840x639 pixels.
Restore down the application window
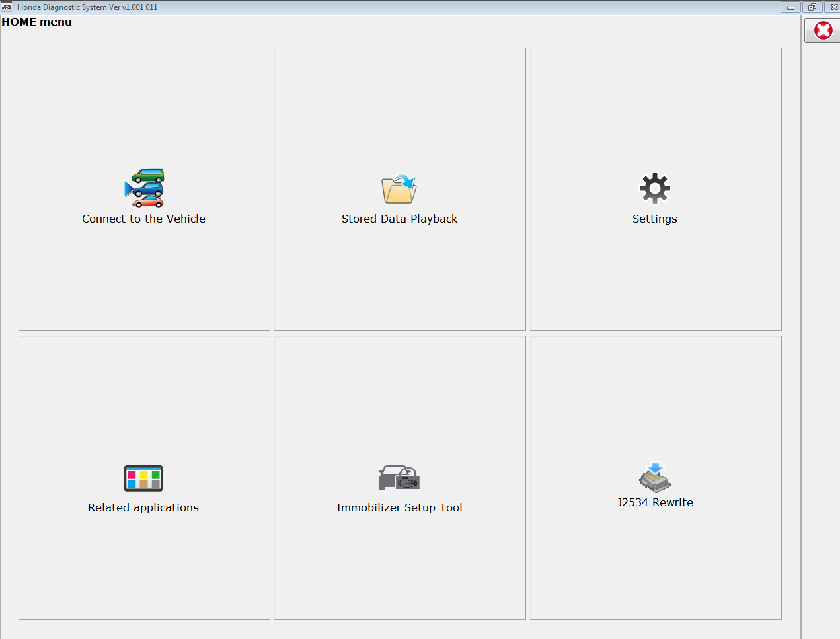pos(812,7)
